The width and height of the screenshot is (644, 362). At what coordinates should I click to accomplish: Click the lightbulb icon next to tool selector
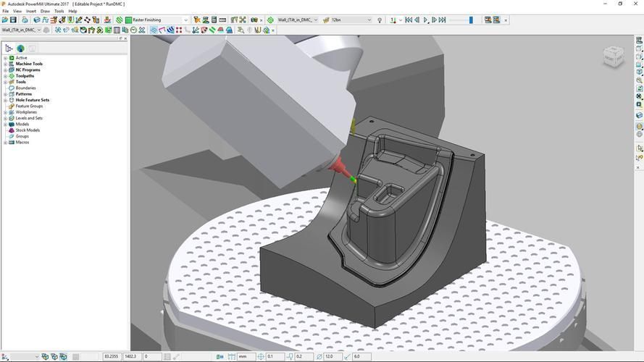(x=380, y=20)
